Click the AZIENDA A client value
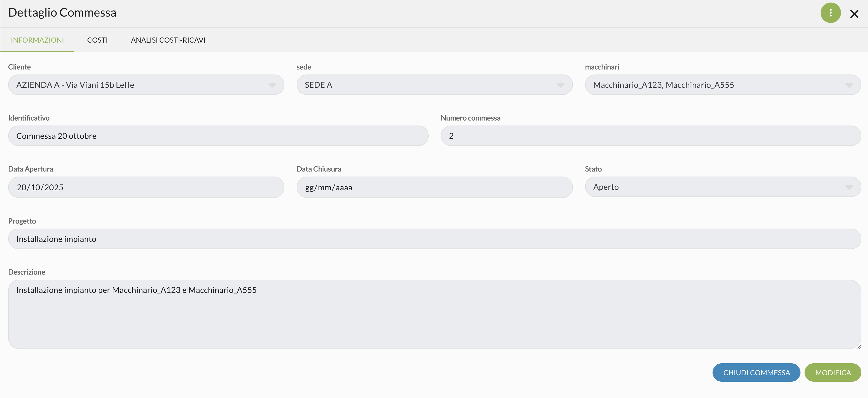Viewport: 868px width, 398px height. 75,85
